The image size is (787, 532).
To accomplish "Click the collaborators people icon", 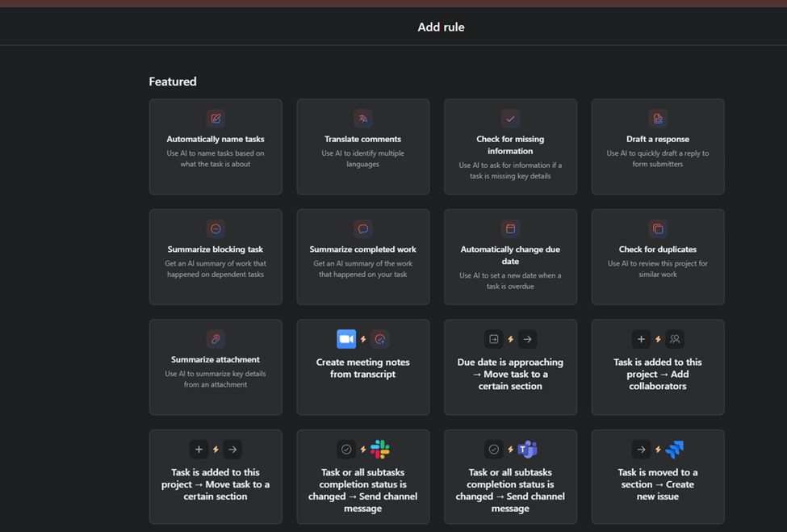I will pyautogui.click(x=675, y=339).
